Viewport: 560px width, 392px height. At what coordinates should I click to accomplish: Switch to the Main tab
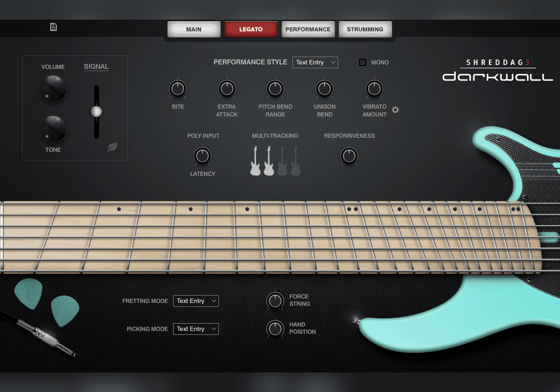pyautogui.click(x=194, y=29)
